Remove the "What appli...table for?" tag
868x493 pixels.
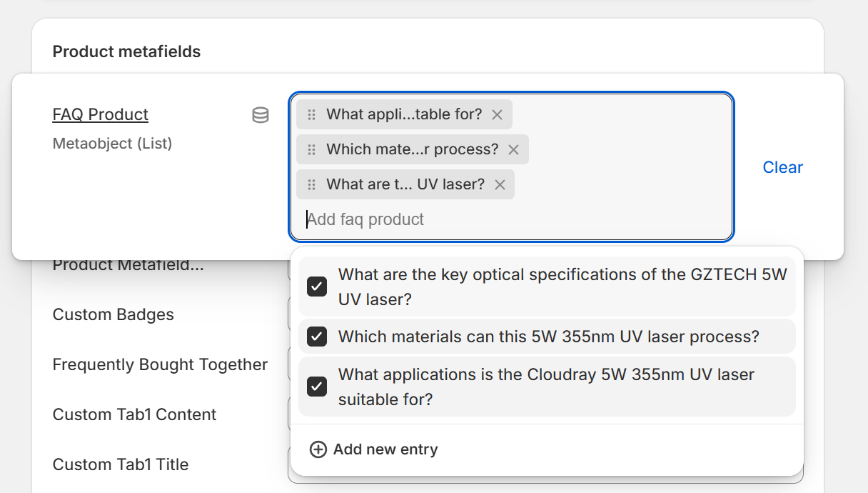[498, 114]
